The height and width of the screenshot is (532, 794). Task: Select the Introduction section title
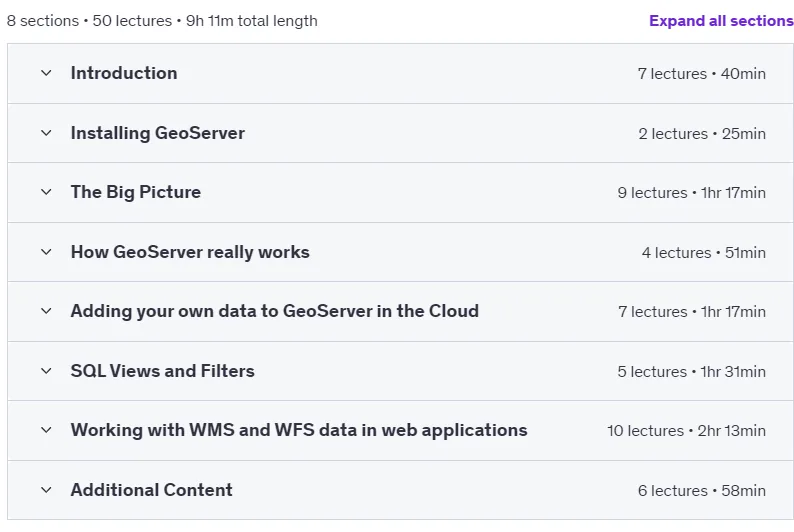click(x=124, y=73)
